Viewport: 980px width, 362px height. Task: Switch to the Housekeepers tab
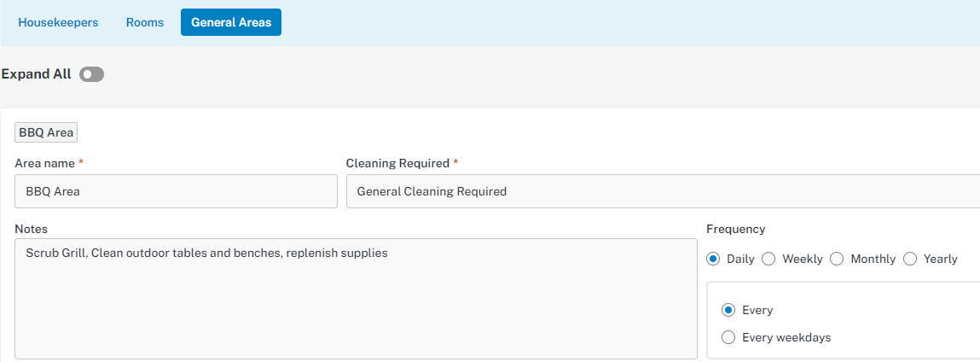click(58, 22)
